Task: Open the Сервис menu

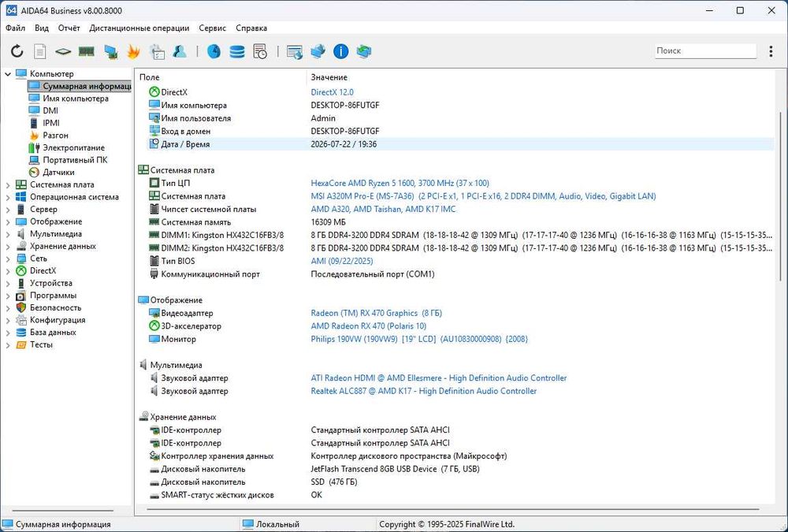Action: click(x=212, y=28)
